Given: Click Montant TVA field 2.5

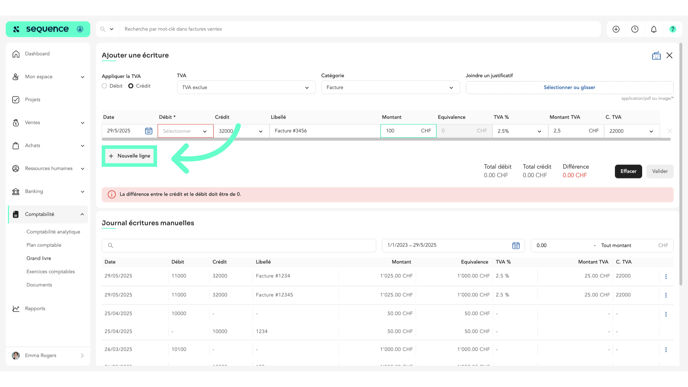Looking at the screenshot, I should coord(576,131).
